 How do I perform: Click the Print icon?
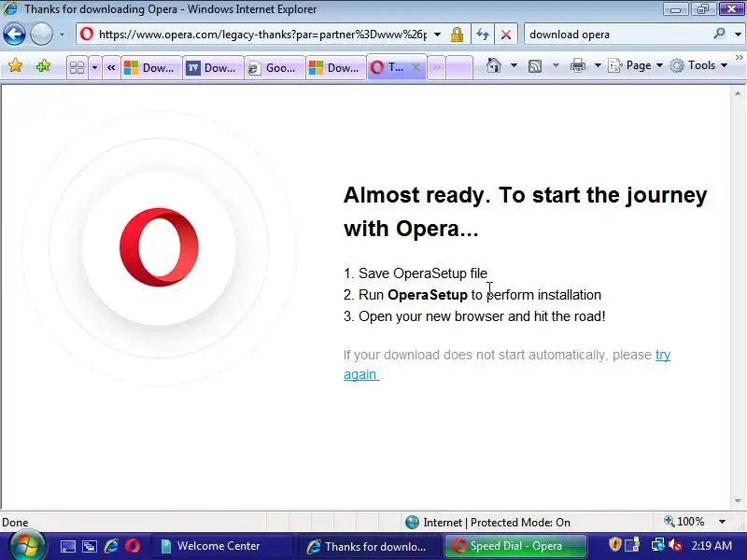pyautogui.click(x=577, y=65)
